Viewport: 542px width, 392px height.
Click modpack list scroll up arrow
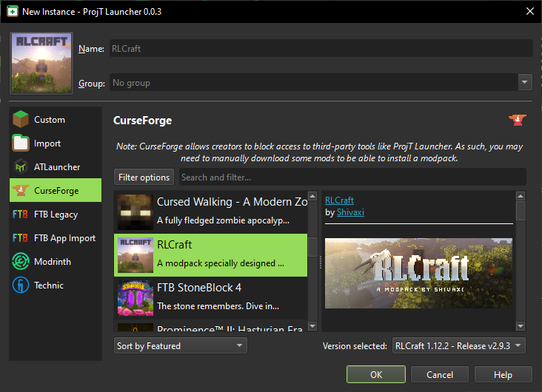(312, 196)
